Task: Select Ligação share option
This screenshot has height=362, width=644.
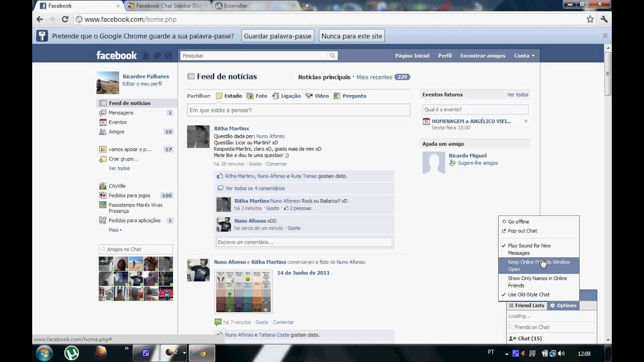Action: pyautogui.click(x=286, y=96)
